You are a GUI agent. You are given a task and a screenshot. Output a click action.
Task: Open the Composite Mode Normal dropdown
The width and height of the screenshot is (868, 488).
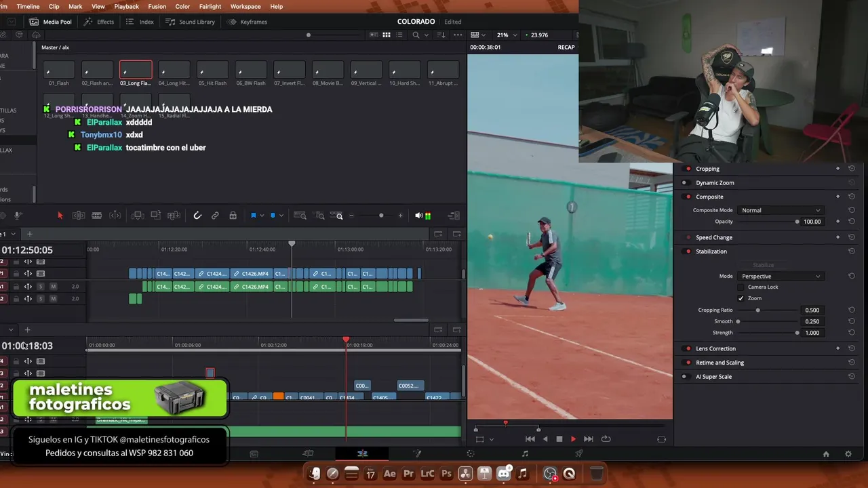(x=781, y=210)
